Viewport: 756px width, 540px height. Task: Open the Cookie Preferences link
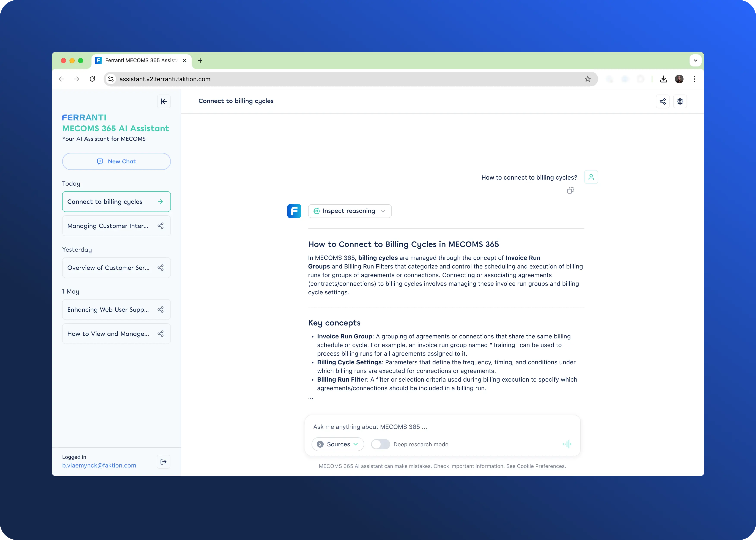point(540,466)
